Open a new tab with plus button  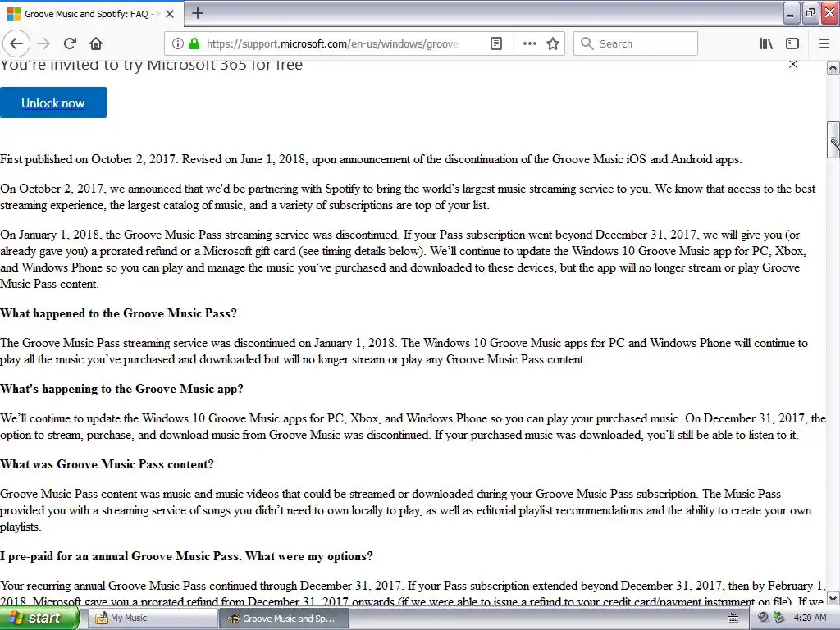198,13
